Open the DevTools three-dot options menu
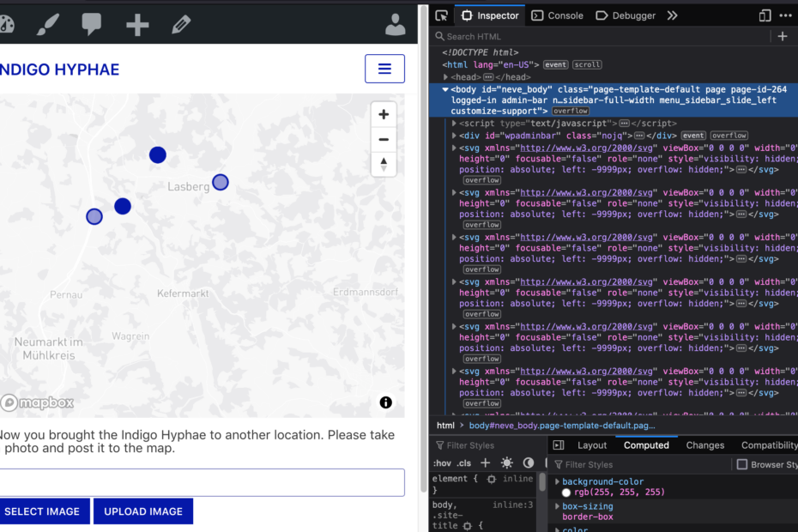This screenshot has height=532, width=798. [x=786, y=15]
